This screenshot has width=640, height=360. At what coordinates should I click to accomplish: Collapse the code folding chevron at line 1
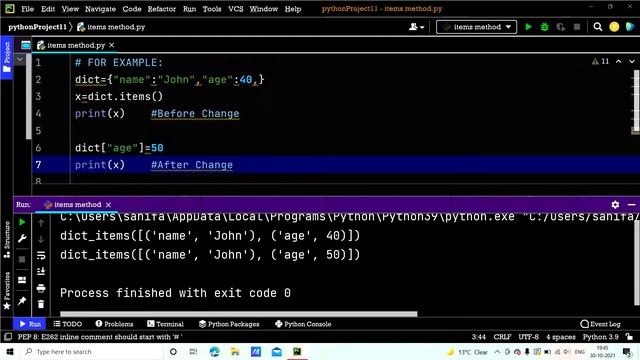20,60
